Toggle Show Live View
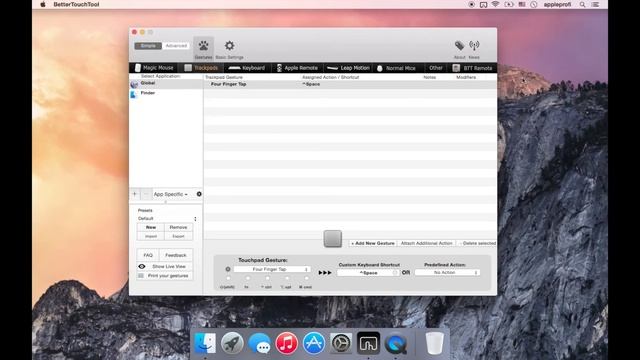Viewport: 640px width, 360px height. pyautogui.click(x=165, y=267)
